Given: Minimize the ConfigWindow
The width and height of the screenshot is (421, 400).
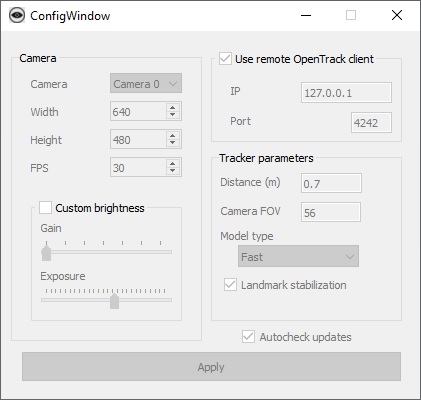Looking at the screenshot, I should pos(306,15).
